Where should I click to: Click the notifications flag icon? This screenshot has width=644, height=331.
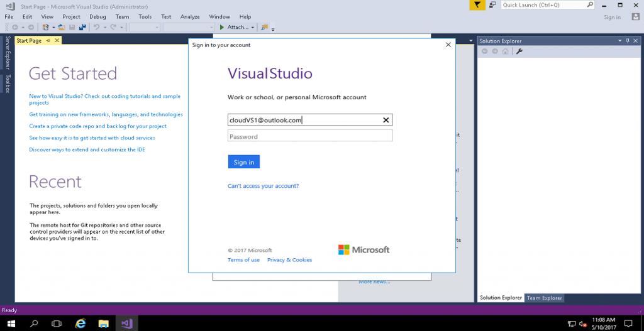click(477, 5)
